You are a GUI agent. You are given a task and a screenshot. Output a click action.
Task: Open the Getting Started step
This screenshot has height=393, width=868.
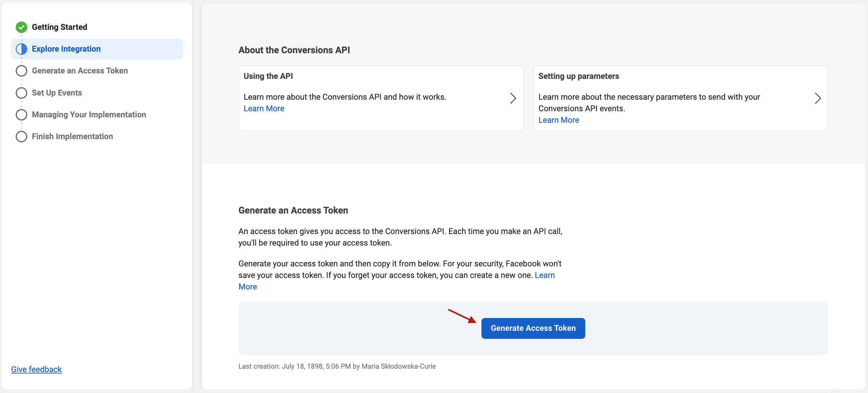[59, 27]
